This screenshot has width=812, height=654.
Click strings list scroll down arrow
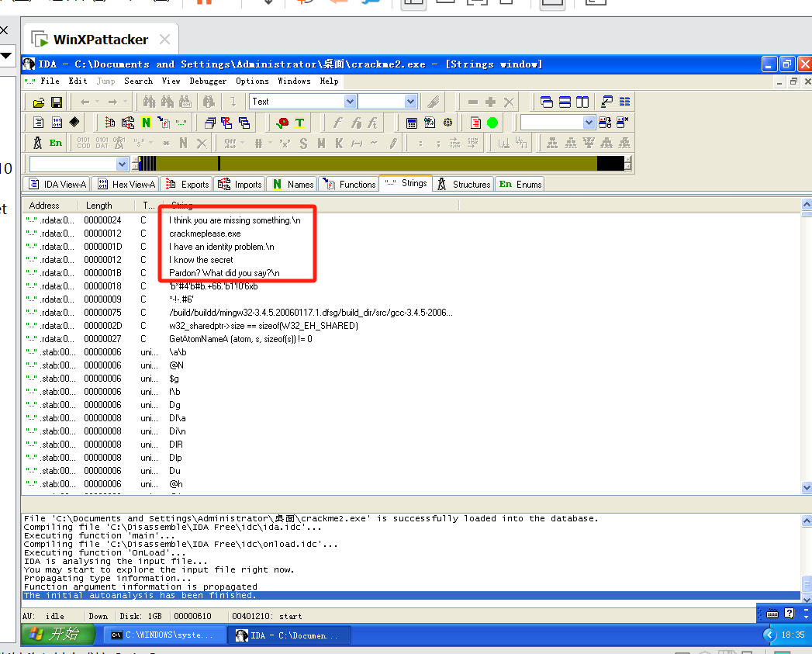click(x=807, y=487)
